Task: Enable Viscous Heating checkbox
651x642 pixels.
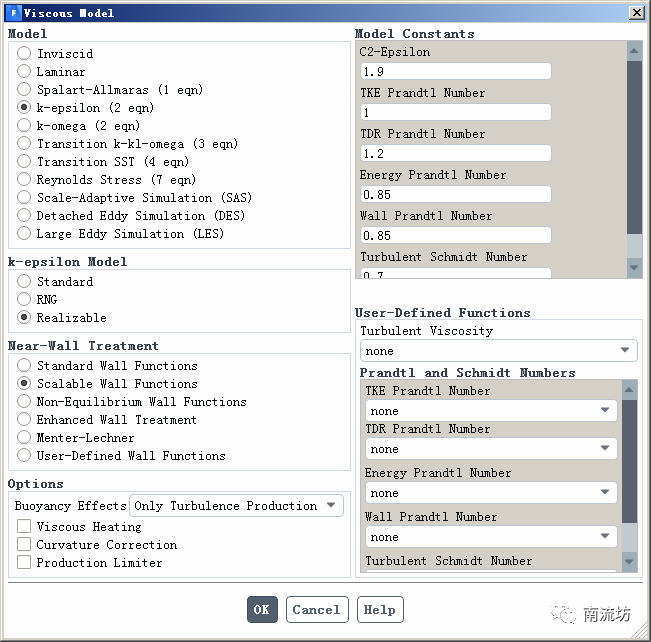Action: [x=24, y=526]
